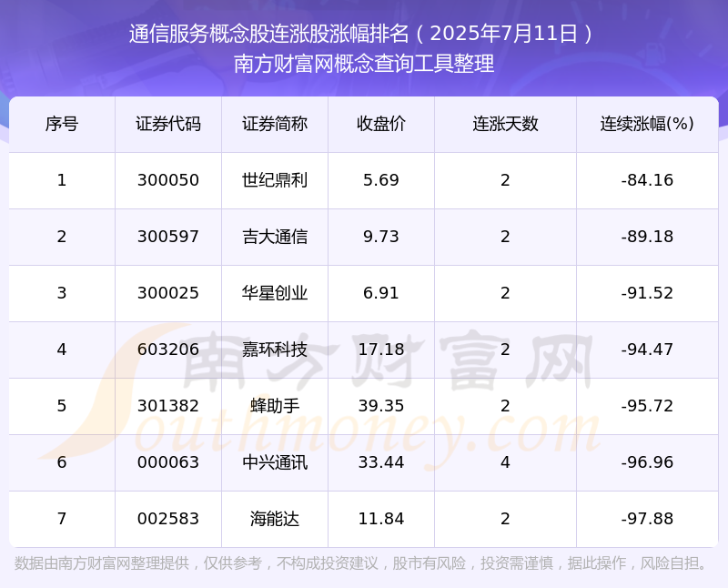The height and width of the screenshot is (588, 728).
Task: Click the value -91.52
Action: (647, 293)
